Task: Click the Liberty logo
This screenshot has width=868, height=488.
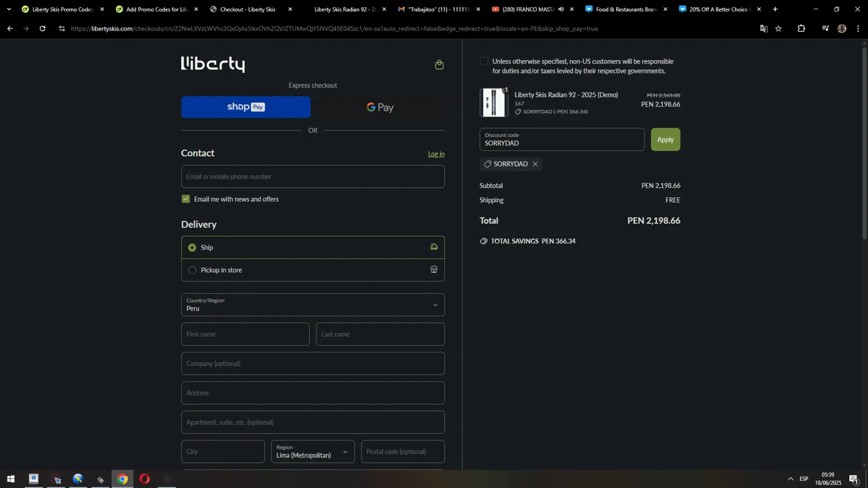Action: pyautogui.click(x=213, y=64)
